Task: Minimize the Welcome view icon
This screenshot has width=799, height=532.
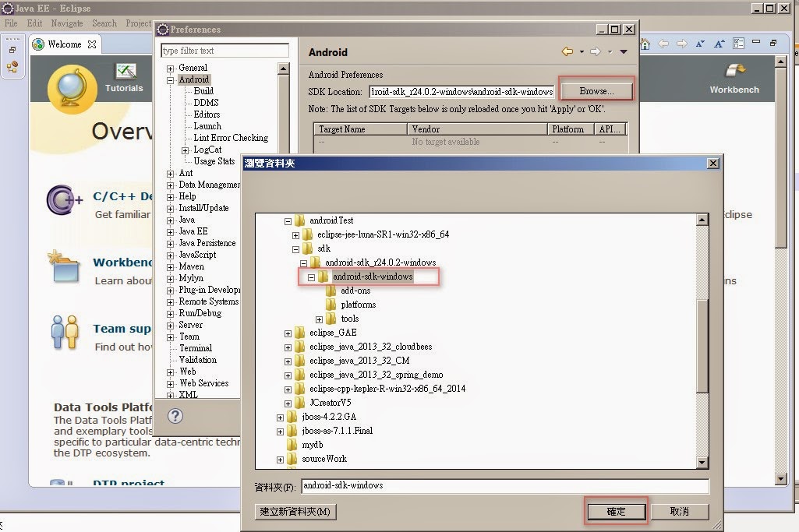Action: coord(756,42)
